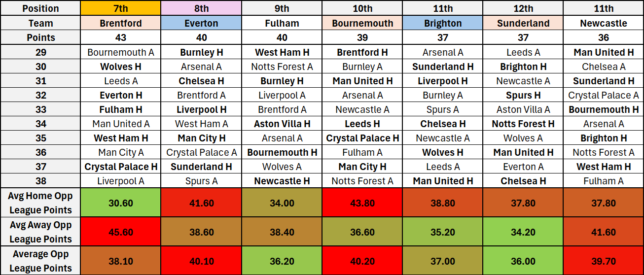Viewport: 644px width, 275px height.
Task: Click the Position row label
Action: click(x=40, y=8)
